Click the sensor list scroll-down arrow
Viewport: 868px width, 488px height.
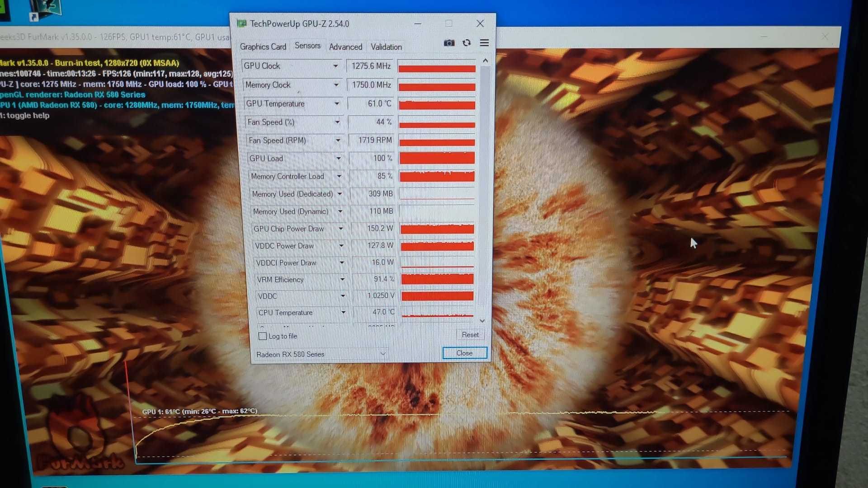click(482, 321)
